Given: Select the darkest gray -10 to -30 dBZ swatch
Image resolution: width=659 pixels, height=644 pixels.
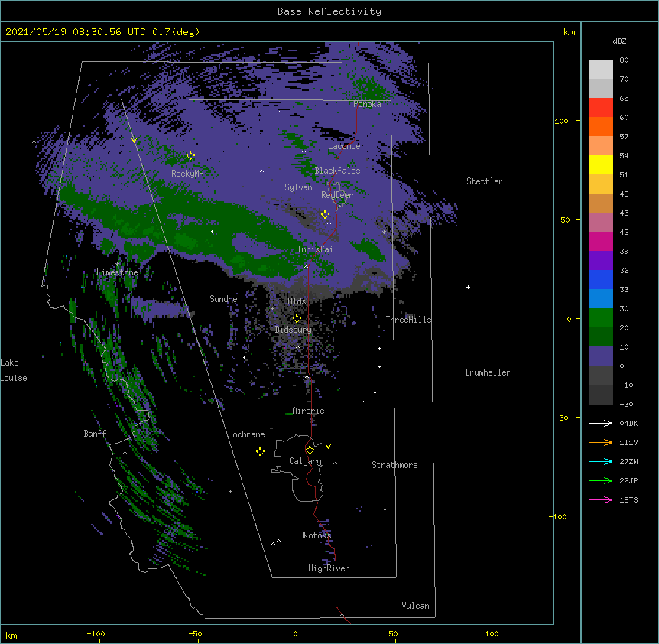Looking at the screenshot, I should (x=601, y=395).
